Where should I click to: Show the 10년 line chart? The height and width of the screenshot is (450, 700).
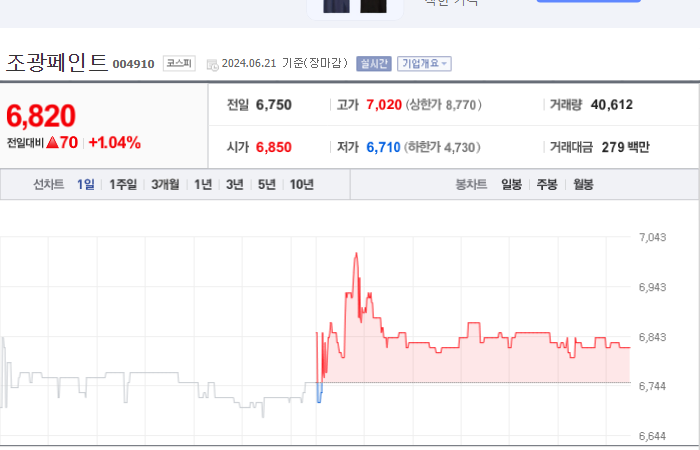[x=302, y=184]
